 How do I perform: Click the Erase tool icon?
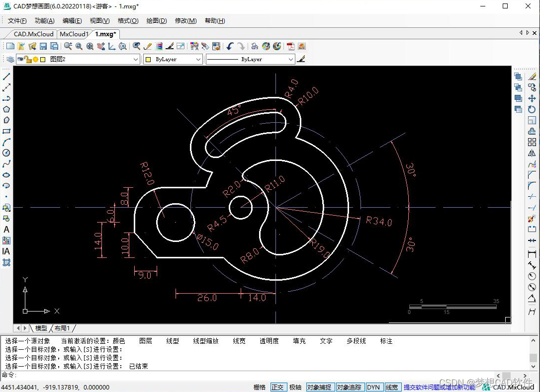pyautogui.click(x=532, y=77)
